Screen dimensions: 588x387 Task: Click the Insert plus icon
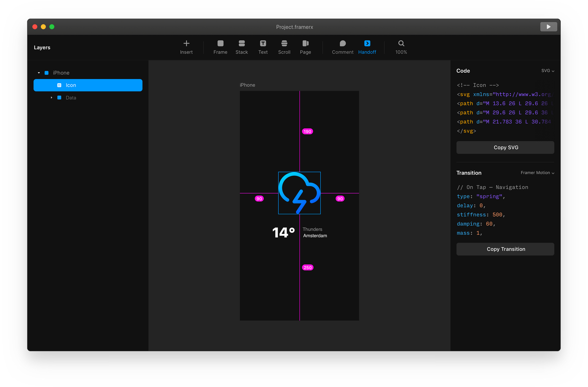[x=186, y=43]
